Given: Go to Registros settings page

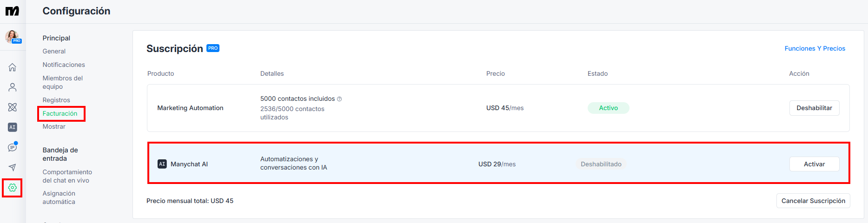Looking at the screenshot, I should coord(56,100).
